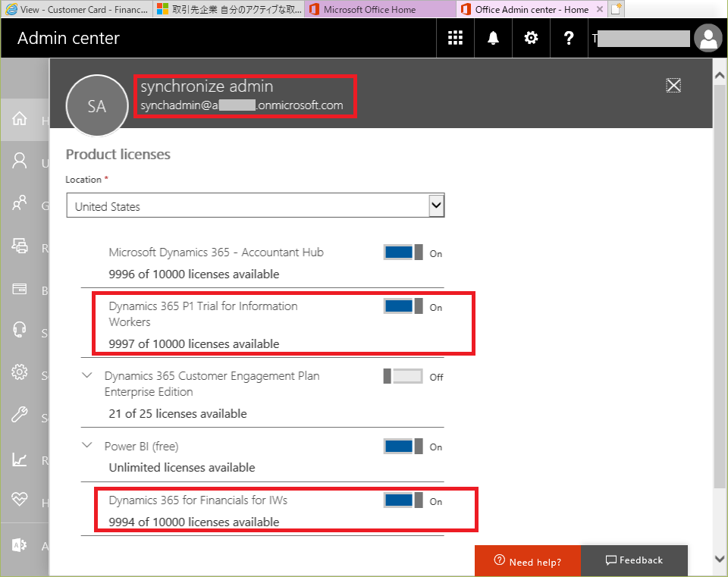Switch to View - Customer Card tab
This screenshot has height=577, width=728.
pyautogui.click(x=77, y=9)
